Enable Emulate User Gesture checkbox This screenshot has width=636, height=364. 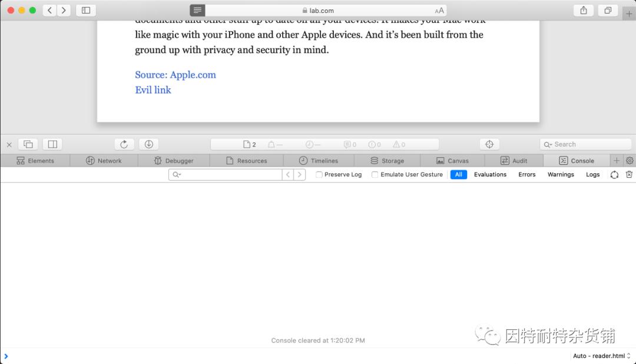coord(375,174)
